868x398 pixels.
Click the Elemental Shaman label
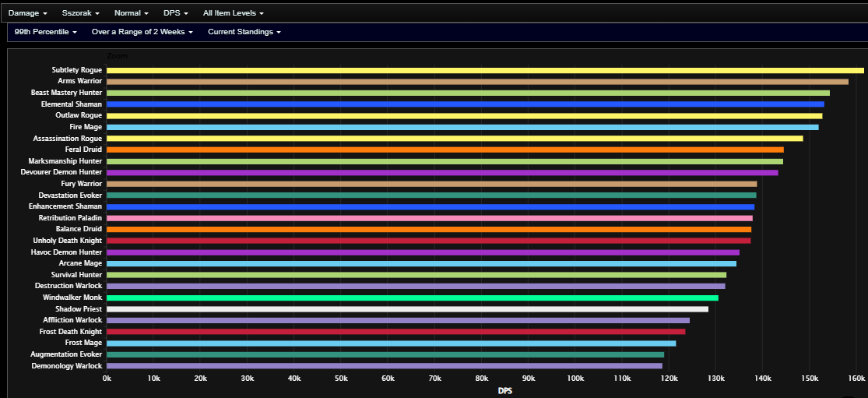click(x=72, y=104)
